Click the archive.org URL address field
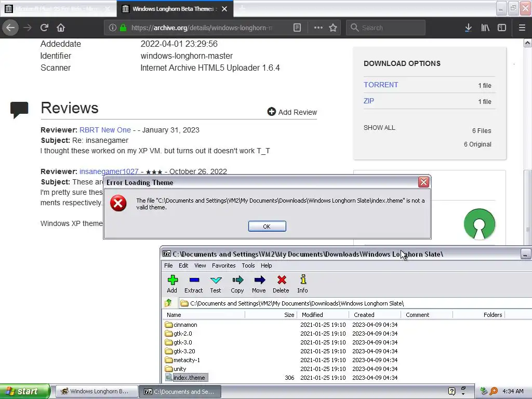532x399 pixels. pyautogui.click(x=202, y=28)
